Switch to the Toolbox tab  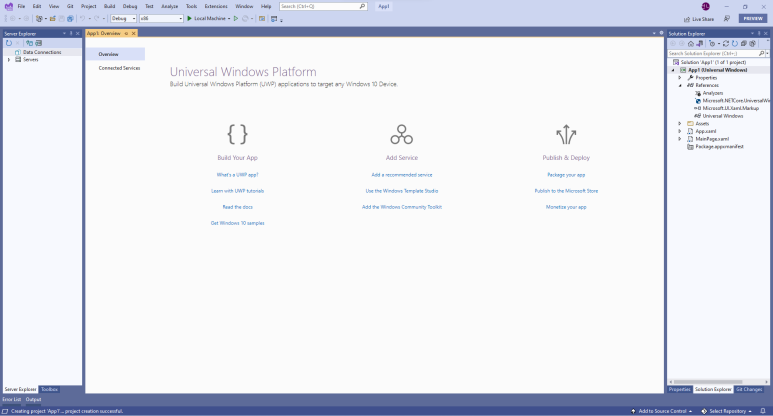[x=49, y=389]
